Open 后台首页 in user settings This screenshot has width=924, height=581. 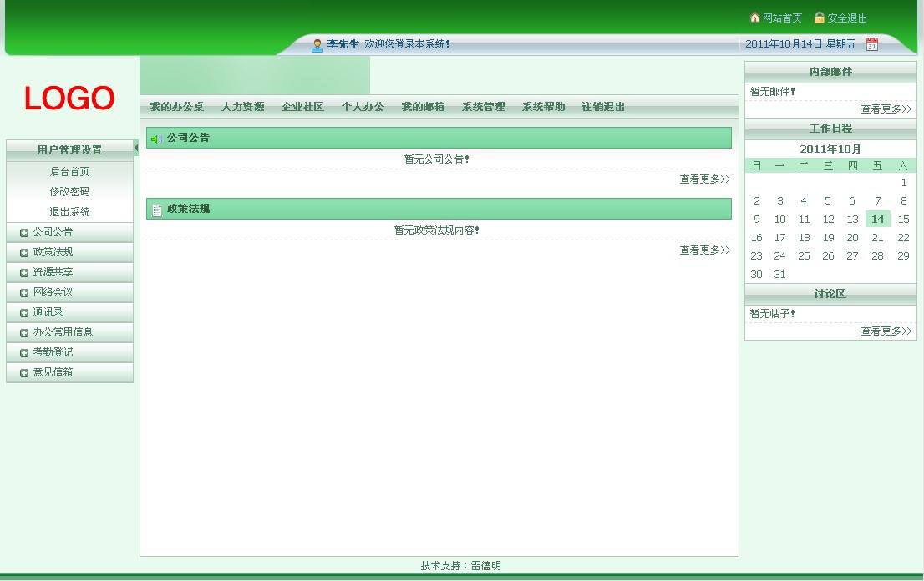69,171
